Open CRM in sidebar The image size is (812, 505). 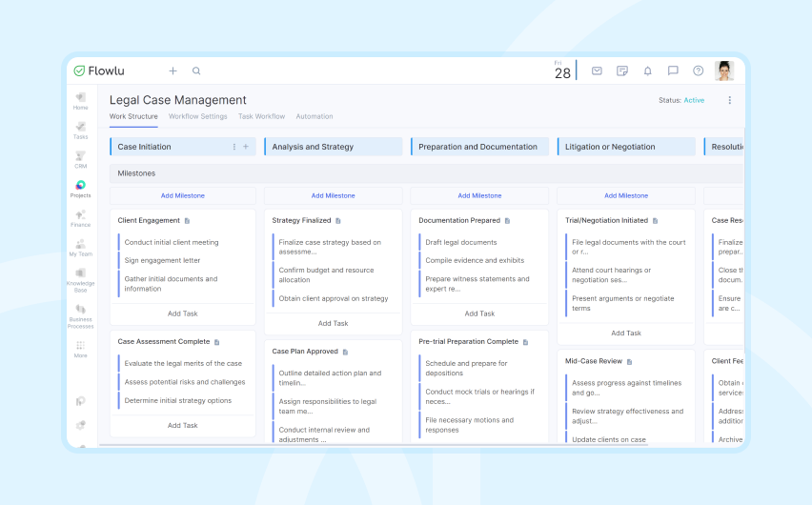[80, 159]
